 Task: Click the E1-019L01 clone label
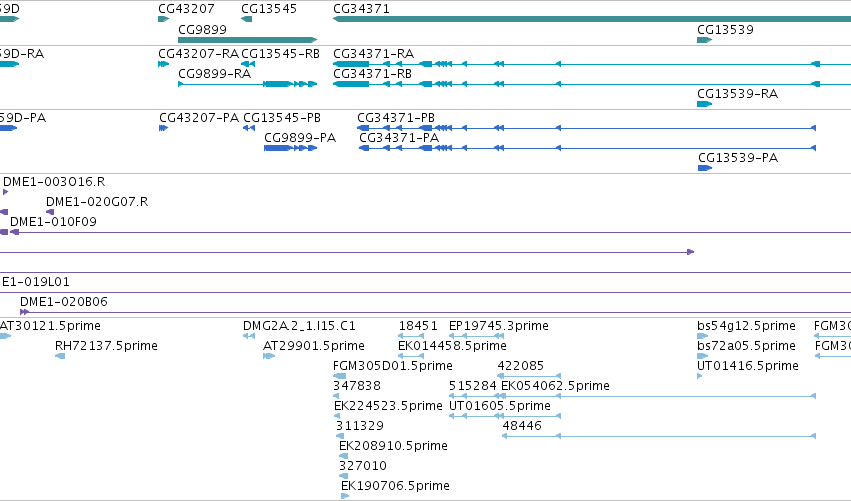click(36, 282)
